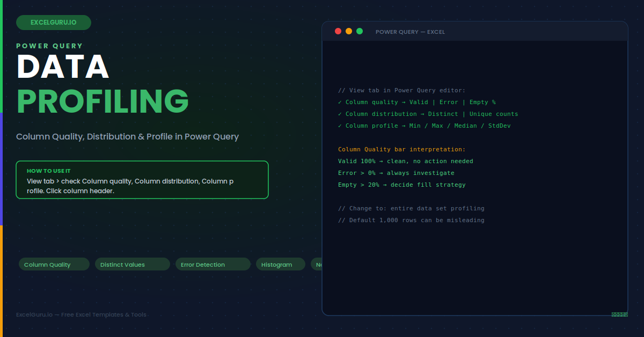Click the line 'Column distribution → Distinct | Unique counts'

[428, 114]
